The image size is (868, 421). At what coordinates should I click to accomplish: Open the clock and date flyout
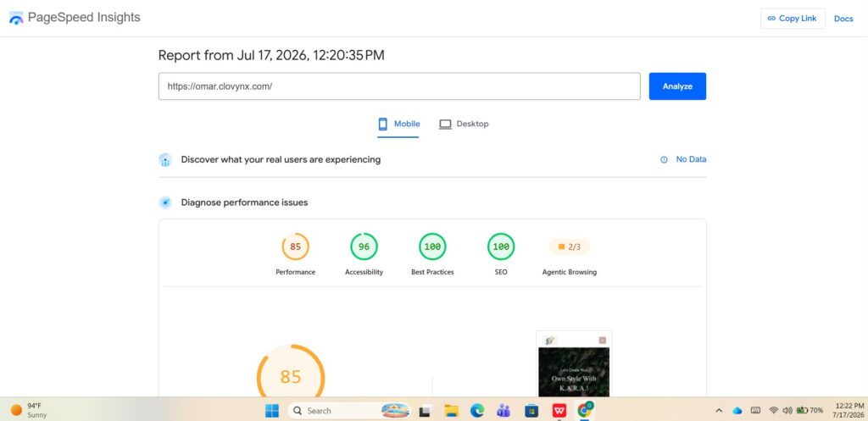click(848, 410)
